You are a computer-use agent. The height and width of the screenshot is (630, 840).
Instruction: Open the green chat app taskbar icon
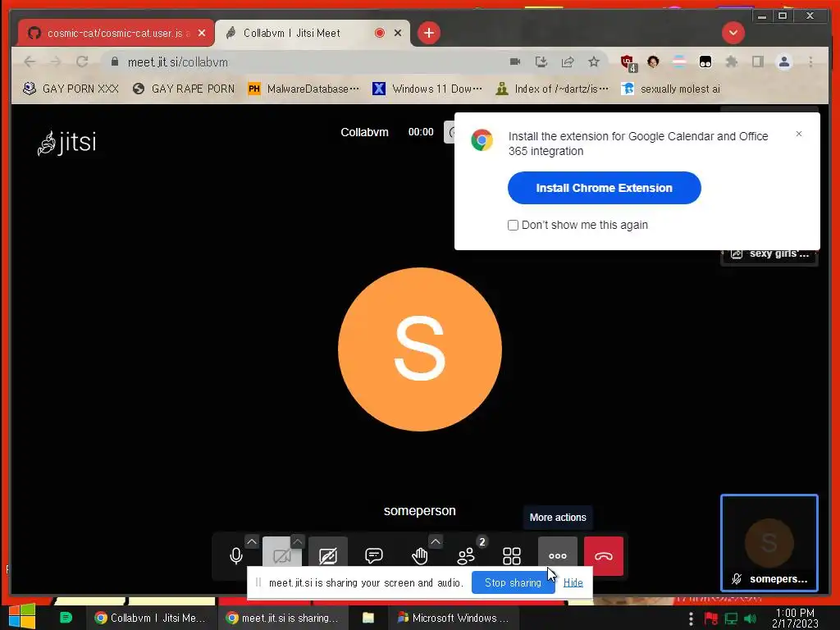66,618
